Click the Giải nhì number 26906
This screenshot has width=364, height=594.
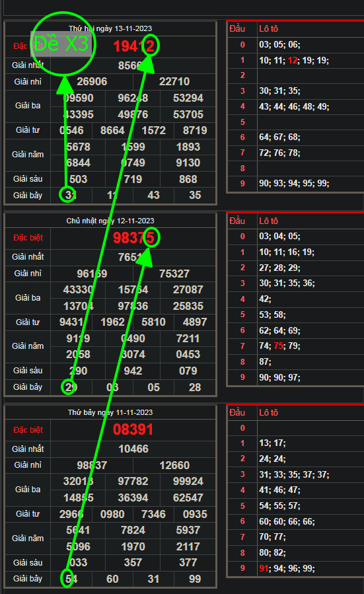92,81
